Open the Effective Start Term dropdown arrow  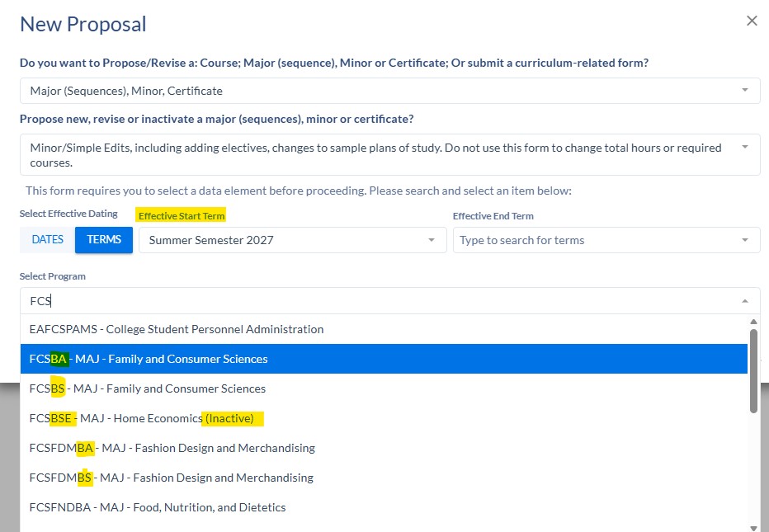431,238
